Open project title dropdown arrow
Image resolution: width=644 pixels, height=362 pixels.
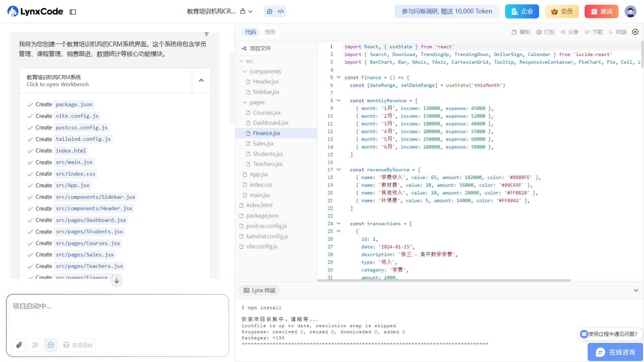251,12
